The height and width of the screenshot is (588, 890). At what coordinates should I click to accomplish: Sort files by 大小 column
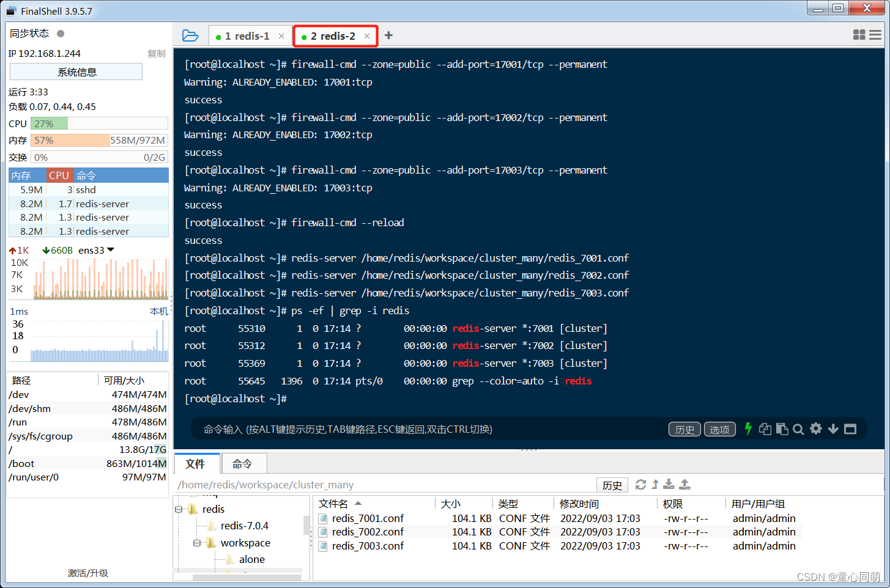(x=465, y=504)
